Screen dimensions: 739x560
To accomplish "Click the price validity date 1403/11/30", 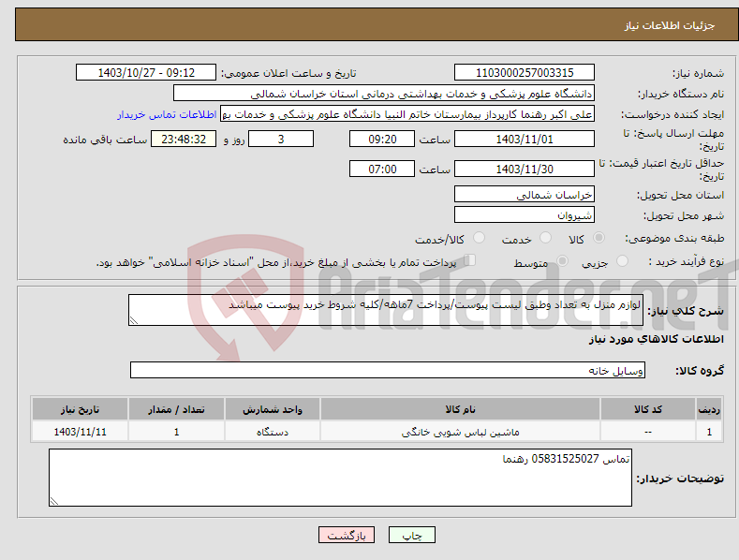I will pyautogui.click(x=525, y=169).
